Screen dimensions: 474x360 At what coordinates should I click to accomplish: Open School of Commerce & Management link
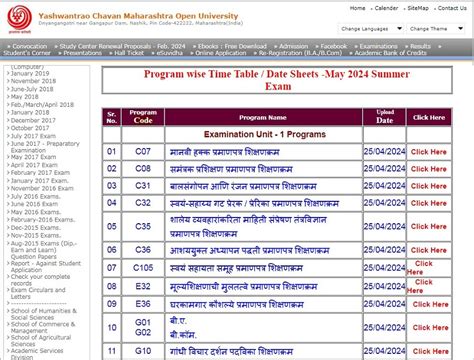pos(43,327)
